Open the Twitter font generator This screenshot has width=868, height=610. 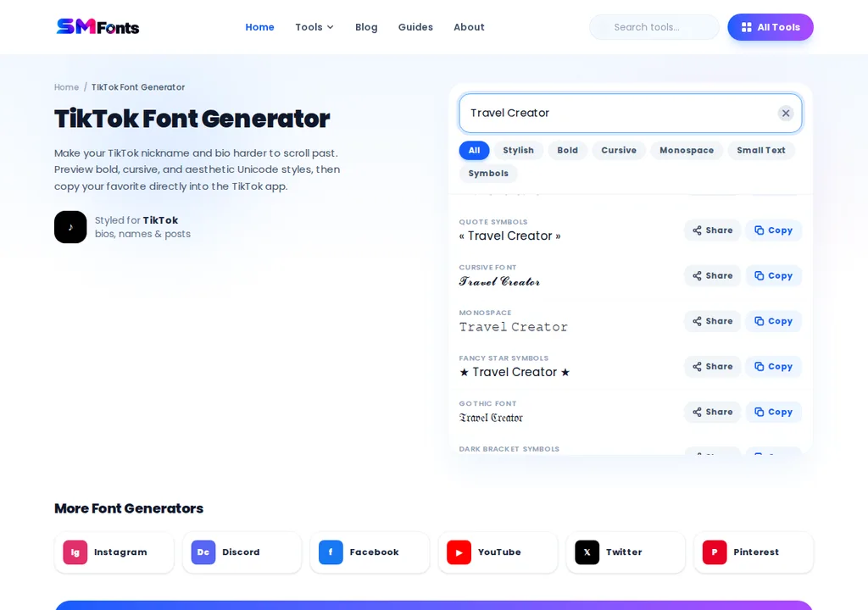click(626, 552)
